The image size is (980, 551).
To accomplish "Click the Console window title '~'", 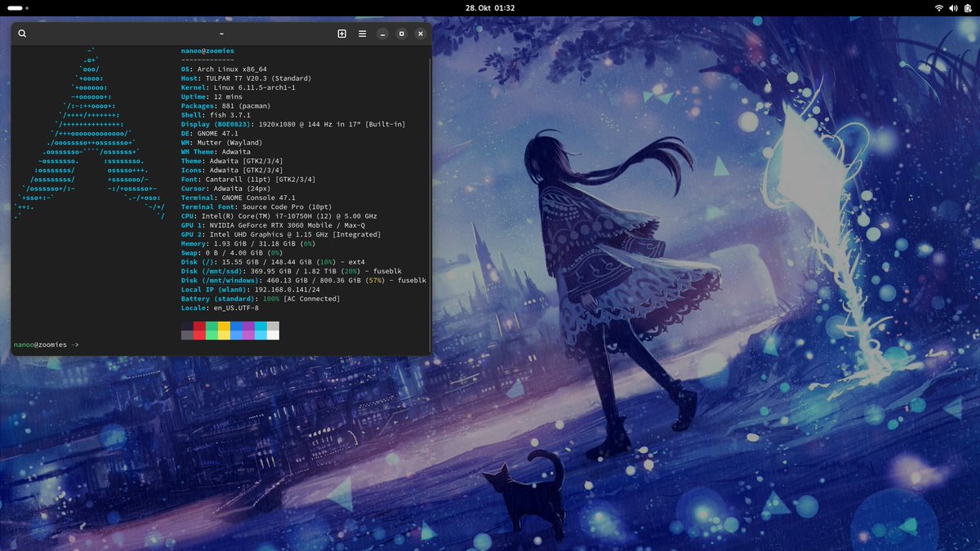I will coord(221,33).
